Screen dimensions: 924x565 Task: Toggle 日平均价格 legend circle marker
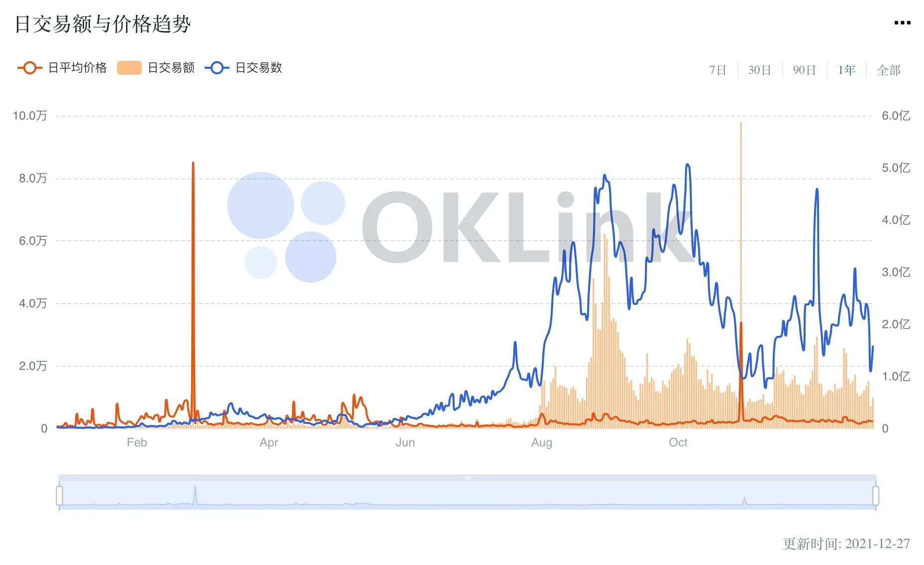[29, 68]
